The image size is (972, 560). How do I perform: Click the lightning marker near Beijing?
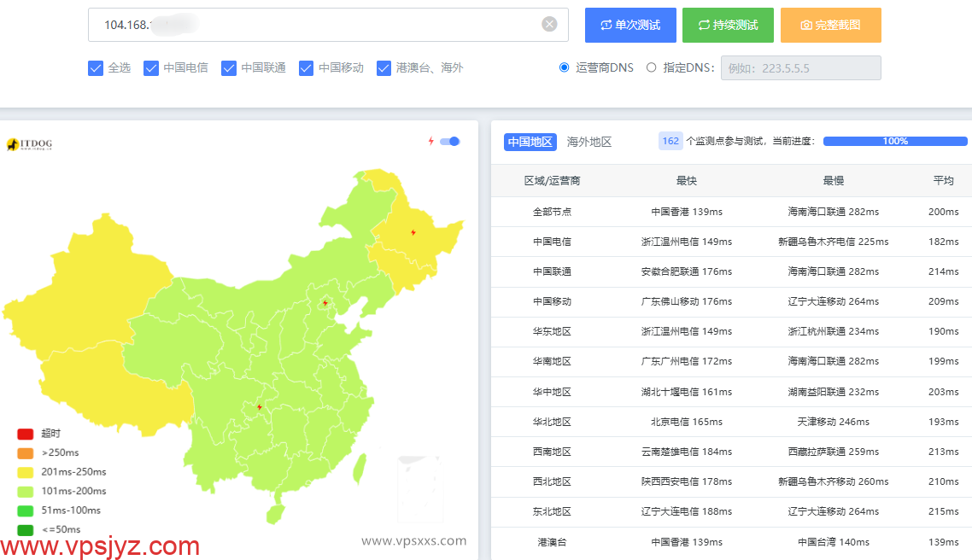(325, 303)
